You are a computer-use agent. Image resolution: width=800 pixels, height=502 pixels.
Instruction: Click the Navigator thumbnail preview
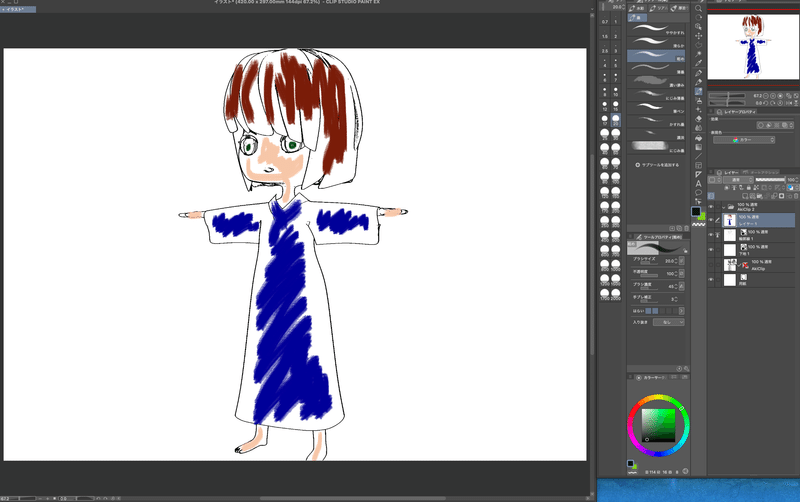click(753, 47)
